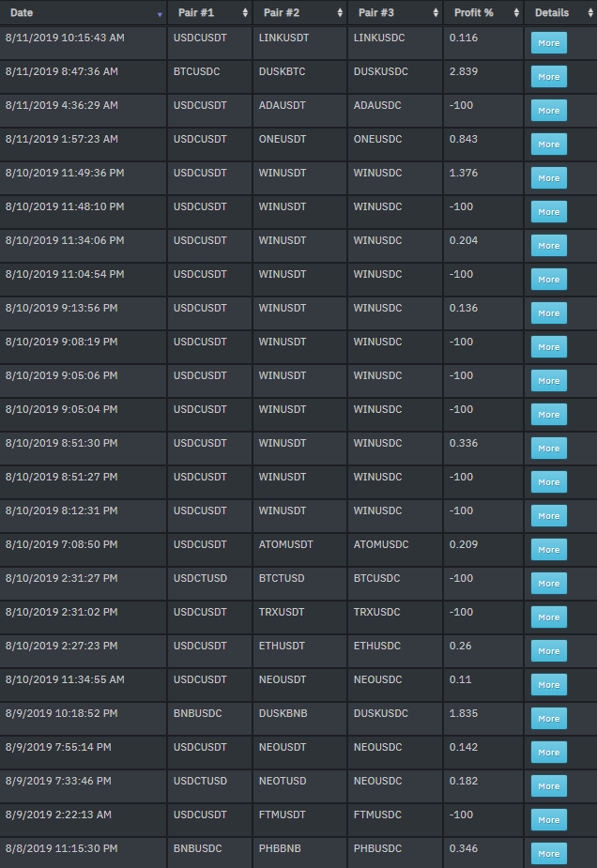
Task: Open More for 8/10/2019 8:51:30 PM row
Action: point(549,449)
